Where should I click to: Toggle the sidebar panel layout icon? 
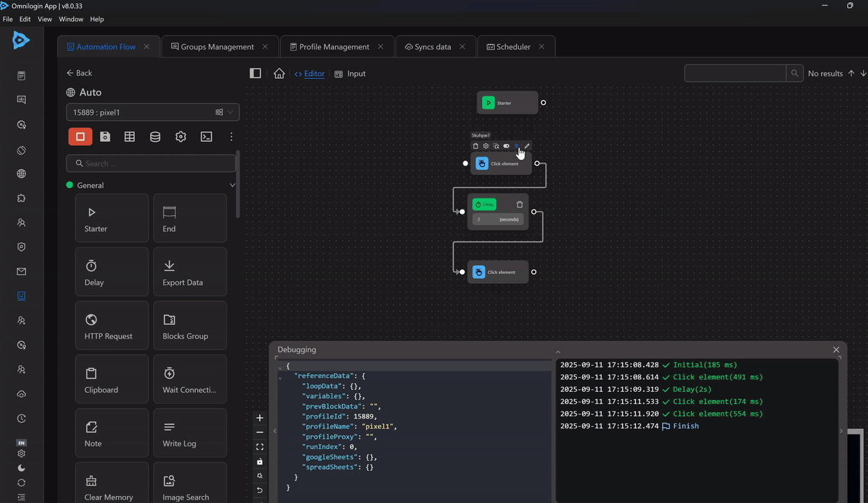[x=256, y=73]
